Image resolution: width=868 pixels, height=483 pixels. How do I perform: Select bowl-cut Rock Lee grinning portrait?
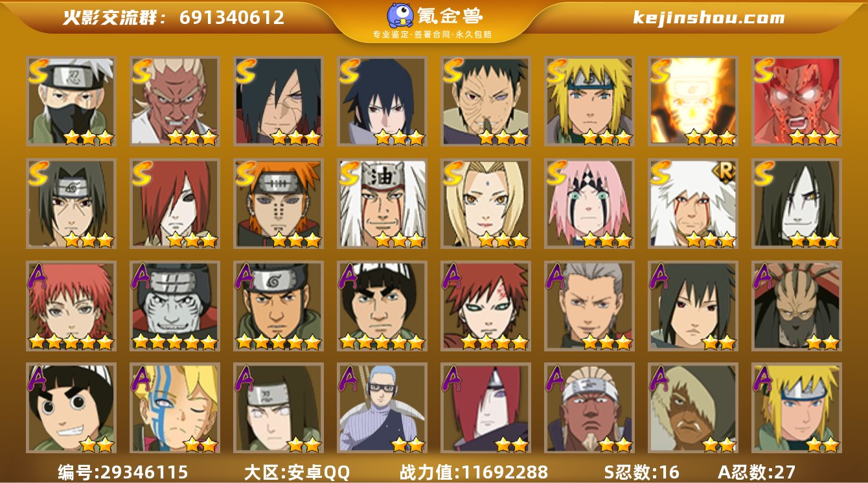71,408
